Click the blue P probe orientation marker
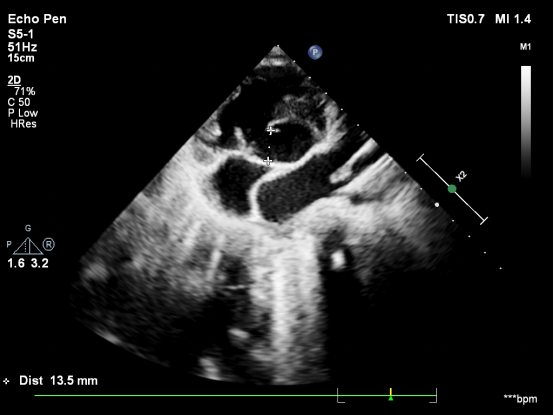The width and height of the screenshot is (554, 415). (x=315, y=53)
